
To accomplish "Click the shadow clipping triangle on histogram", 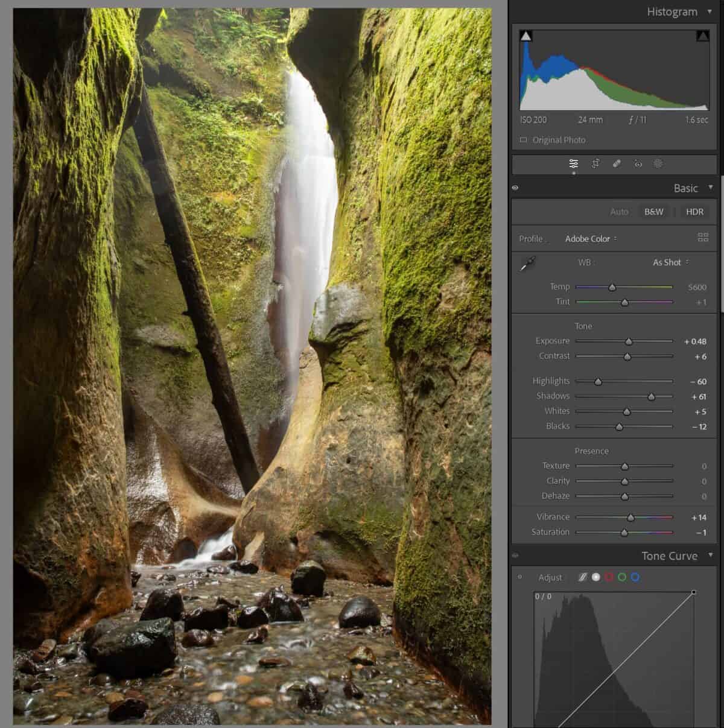I will click(526, 36).
